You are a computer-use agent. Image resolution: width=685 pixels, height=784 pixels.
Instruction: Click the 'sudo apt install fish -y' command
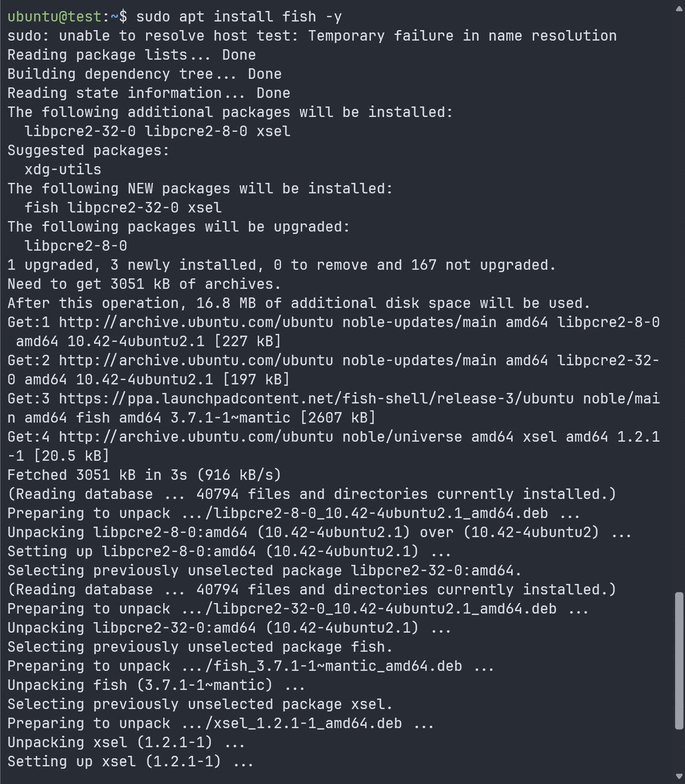(x=239, y=17)
